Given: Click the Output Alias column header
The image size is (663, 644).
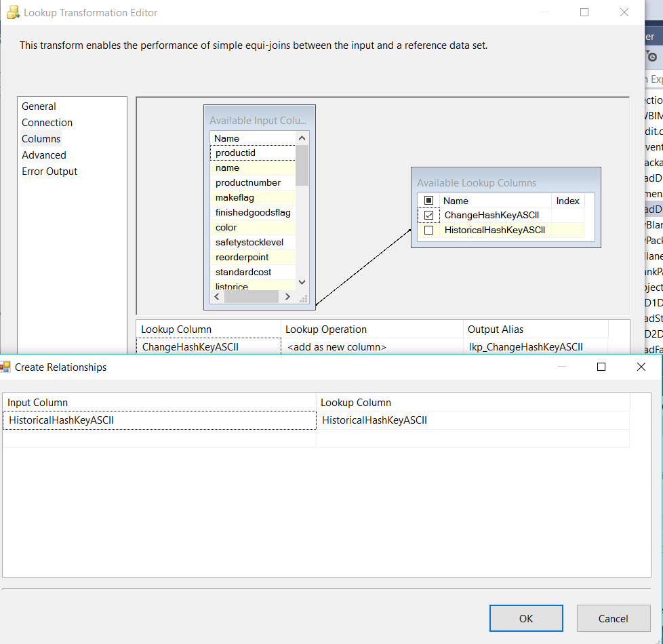Looking at the screenshot, I should point(536,329).
